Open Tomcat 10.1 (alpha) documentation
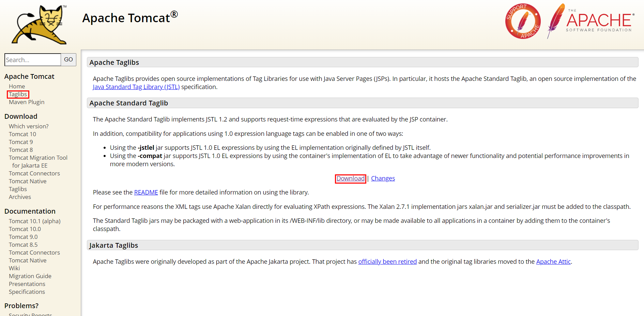Viewport: 644px width, 316px height. click(x=35, y=221)
